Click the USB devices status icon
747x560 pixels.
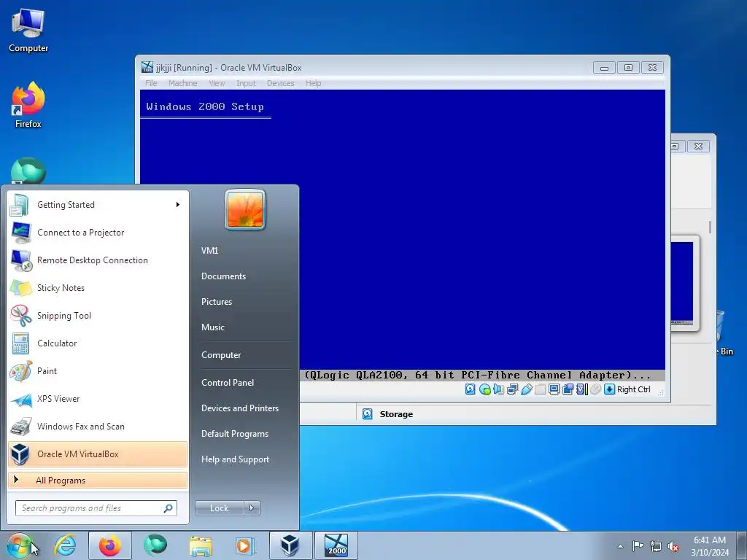pos(527,389)
